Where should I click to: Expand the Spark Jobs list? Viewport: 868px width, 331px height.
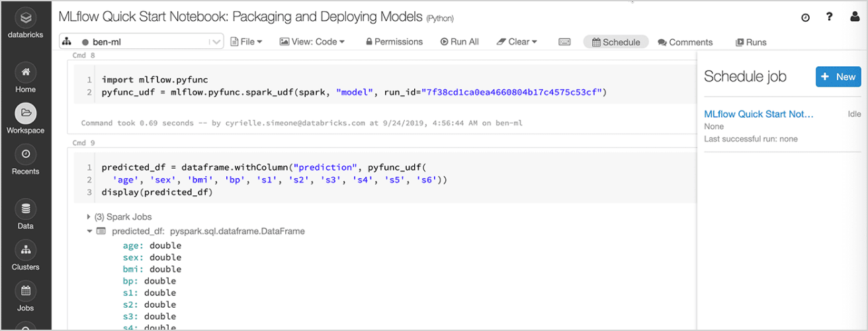(89, 217)
